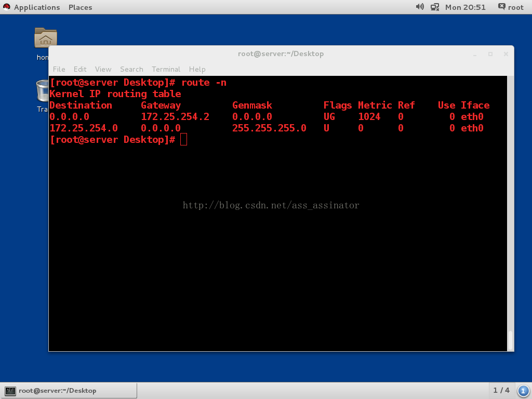The height and width of the screenshot is (399, 532).
Task: Click the network connection icon
Action: click(x=435, y=7)
